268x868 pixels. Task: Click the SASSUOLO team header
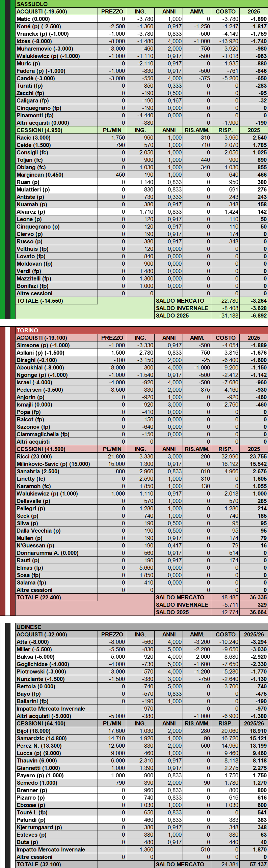click(32, 4)
